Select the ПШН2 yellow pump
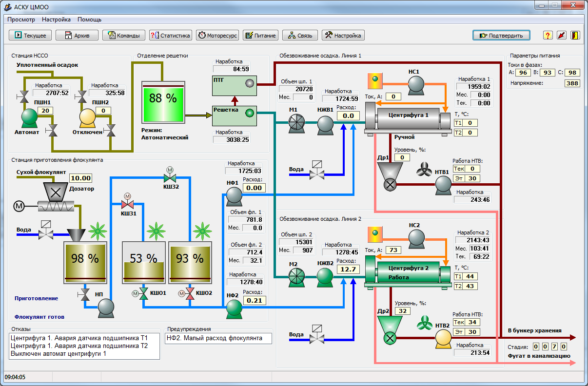Viewport: 588px width, 386px height. coord(88,117)
